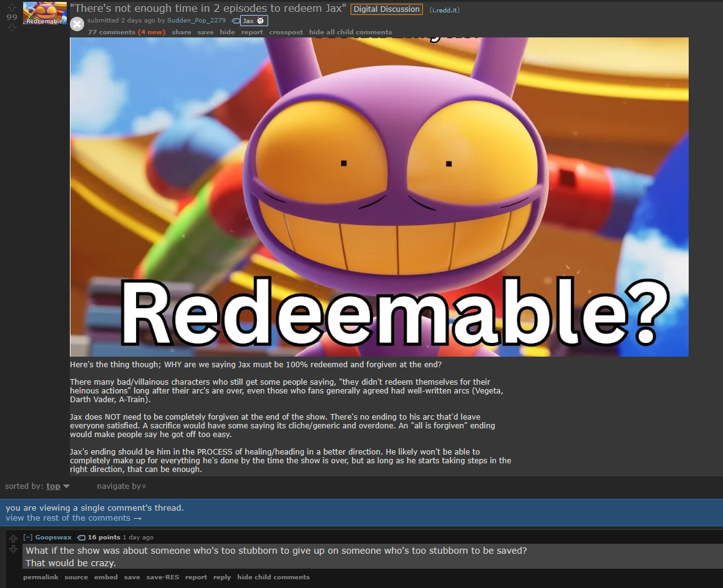This screenshot has width=723, height=588.
Task: Click hide all child comments
Action: tap(351, 32)
